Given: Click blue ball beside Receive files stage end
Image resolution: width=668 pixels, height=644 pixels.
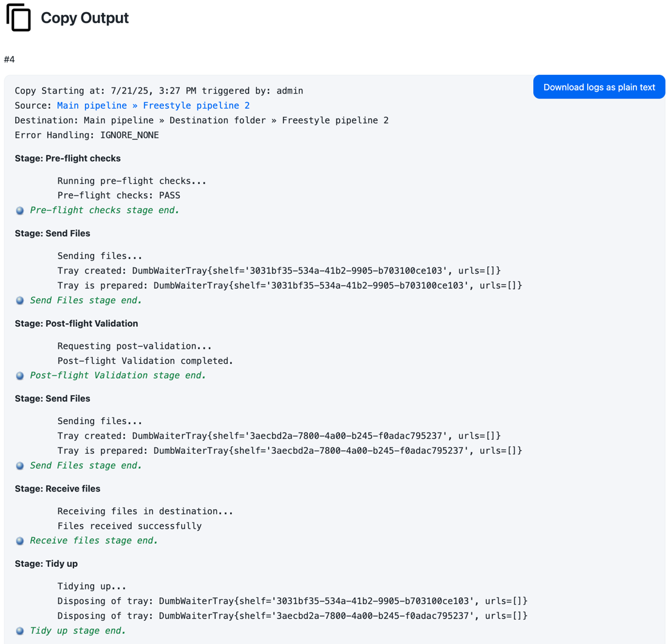Looking at the screenshot, I should [19, 541].
